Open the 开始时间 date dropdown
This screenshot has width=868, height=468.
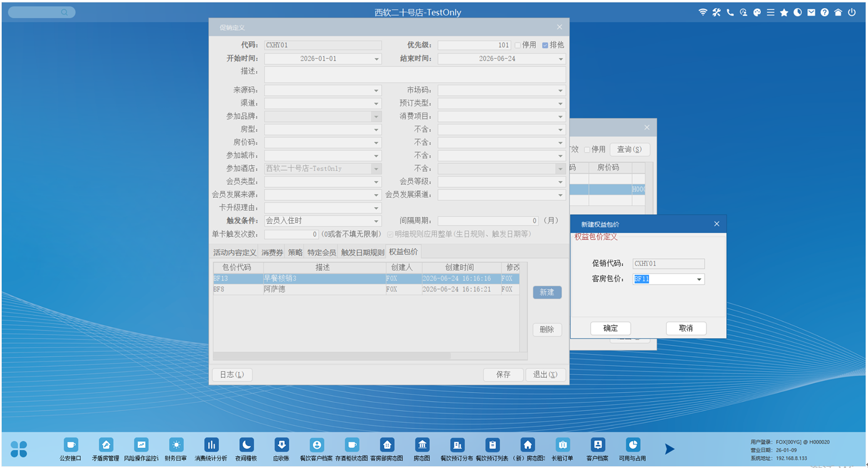click(377, 59)
